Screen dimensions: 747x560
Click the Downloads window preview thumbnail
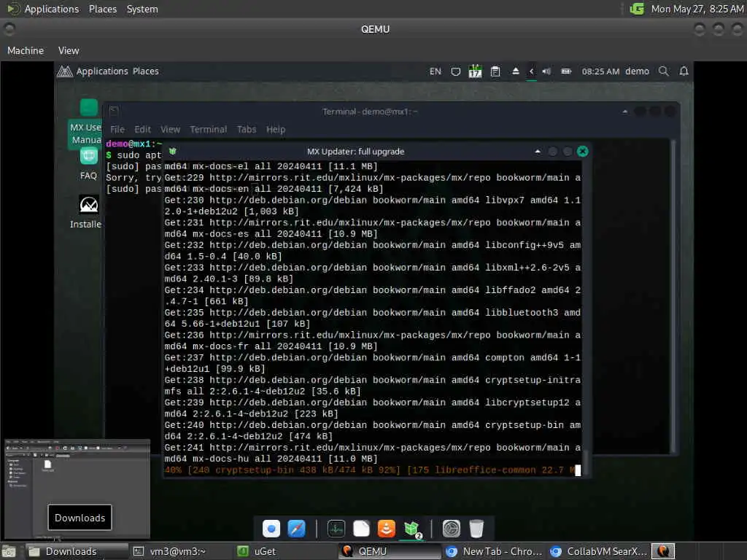77,491
